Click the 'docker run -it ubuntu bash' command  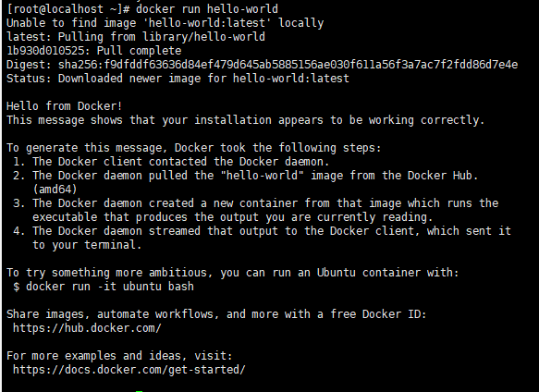click(x=110, y=287)
